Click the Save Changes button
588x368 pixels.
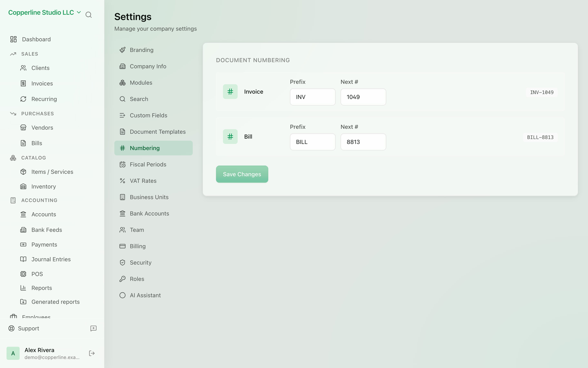242,174
